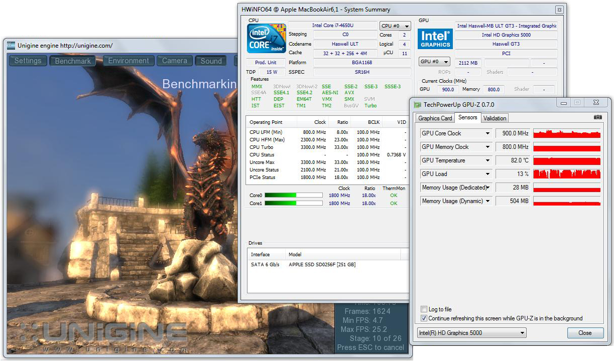Click the 13 % GPU load value
The image size is (614, 364).
pos(513,174)
